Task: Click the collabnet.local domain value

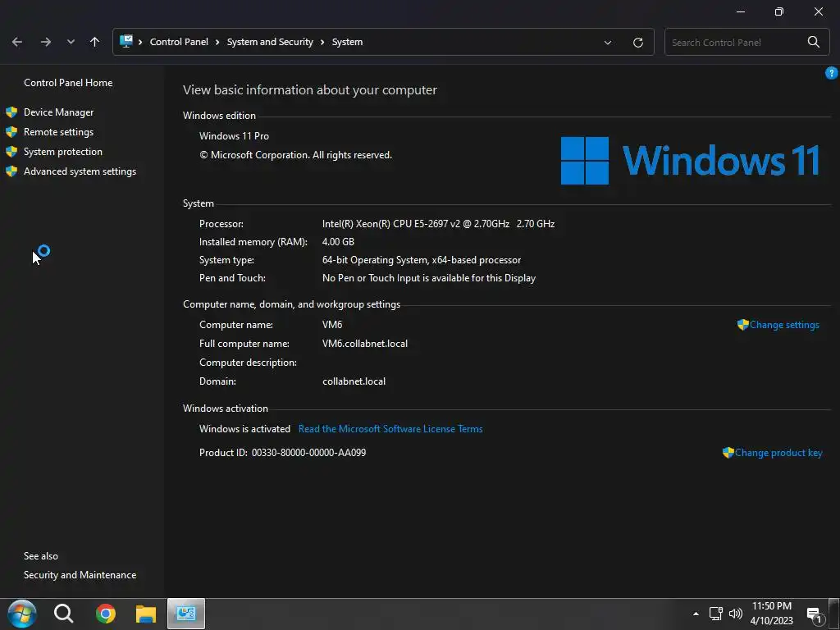Action: click(x=354, y=381)
